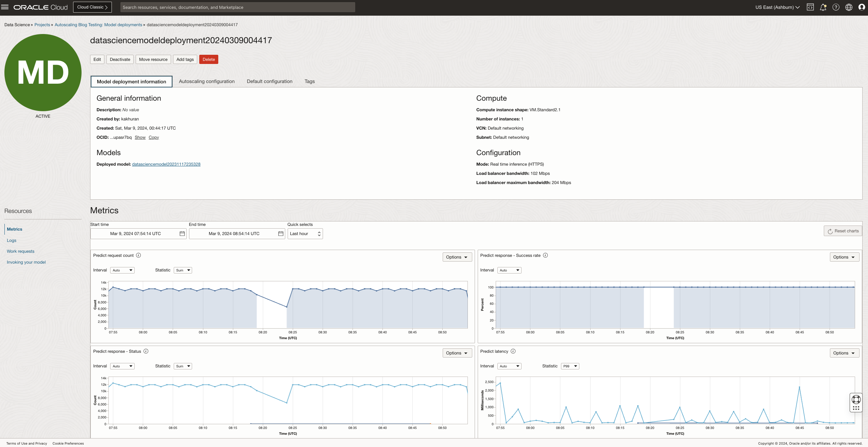Expand the US East (Ashburn) region selector
The width and height of the screenshot is (868, 447).
pyautogui.click(x=777, y=7)
